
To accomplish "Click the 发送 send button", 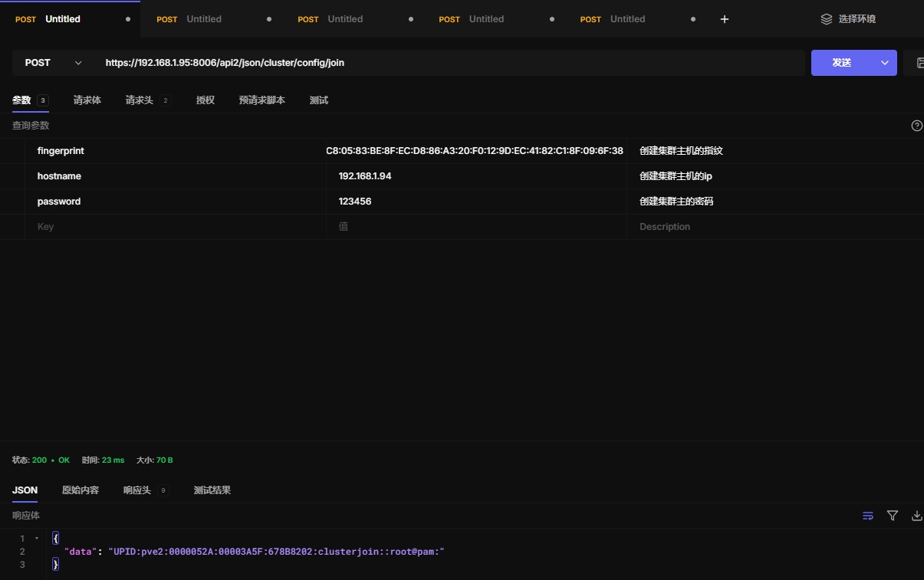I will [842, 63].
